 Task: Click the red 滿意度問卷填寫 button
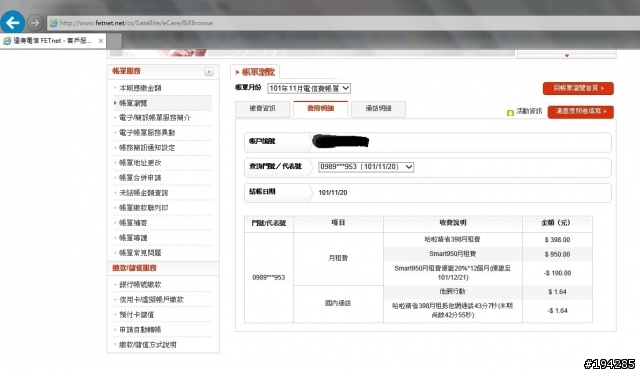coord(580,111)
